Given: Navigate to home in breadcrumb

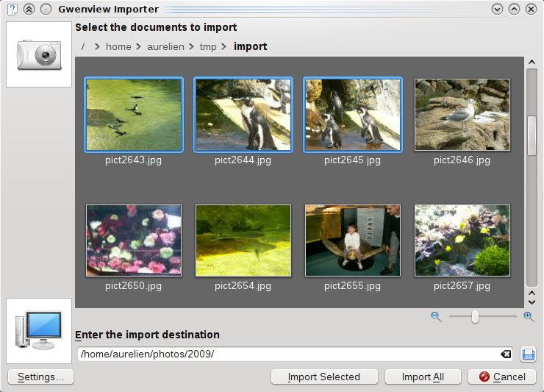Looking at the screenshot, I should (118, 46).
